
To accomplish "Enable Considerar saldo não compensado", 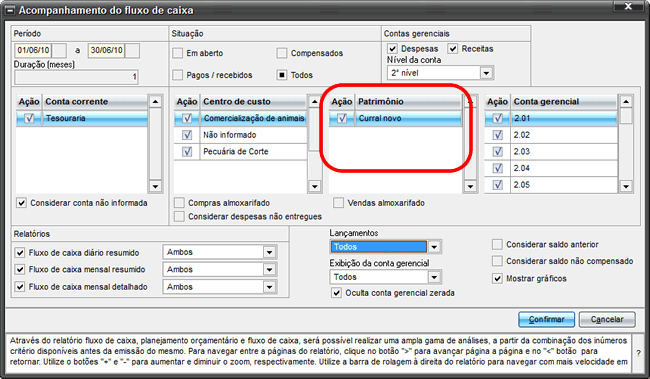I will [497, 261].
